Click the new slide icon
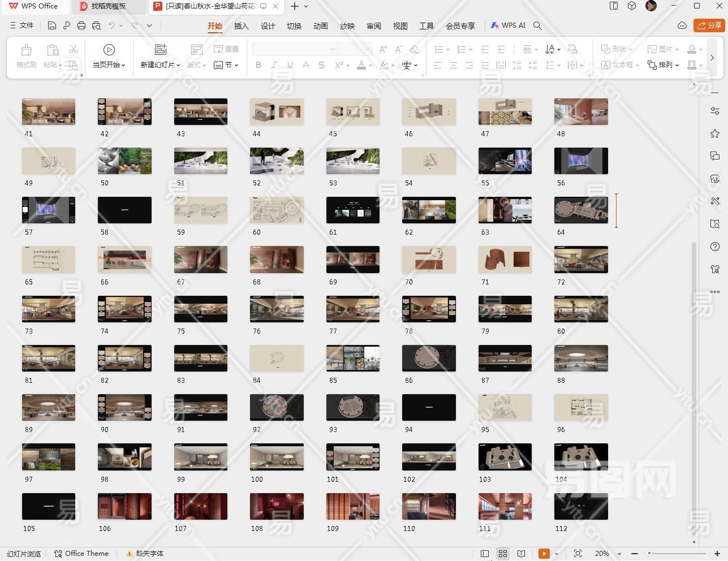728x561 pixels. (161, 50)
